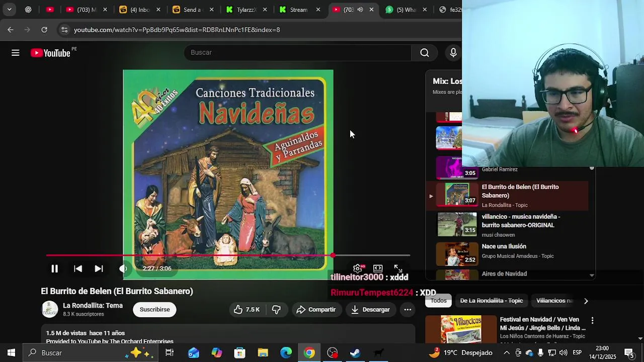
Task: Dislike the video with thumbs down
Action: (276, 310)
